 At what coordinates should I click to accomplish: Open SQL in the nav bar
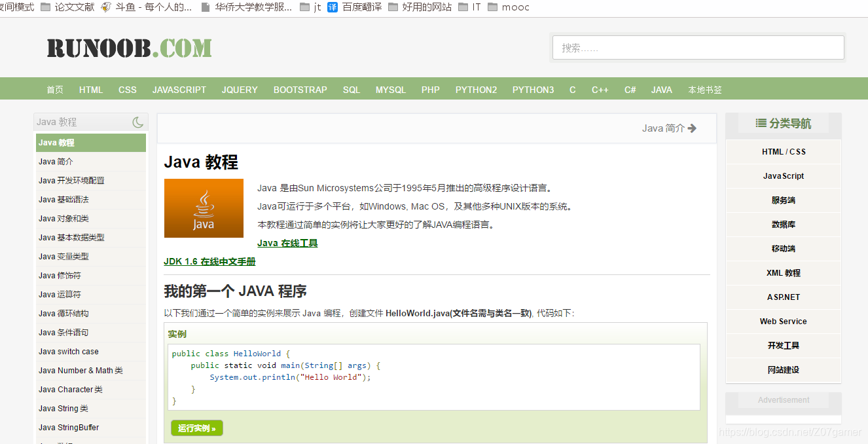point(352,90)
